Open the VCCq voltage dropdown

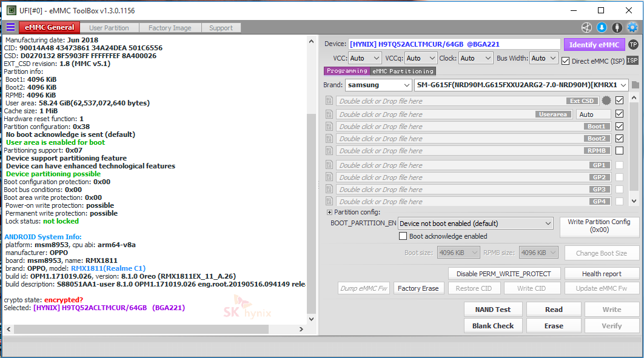point(421,58)
